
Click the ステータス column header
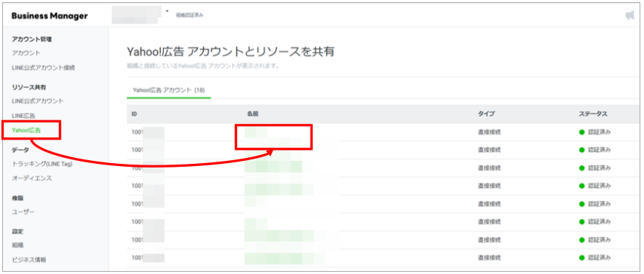[593, 114]
